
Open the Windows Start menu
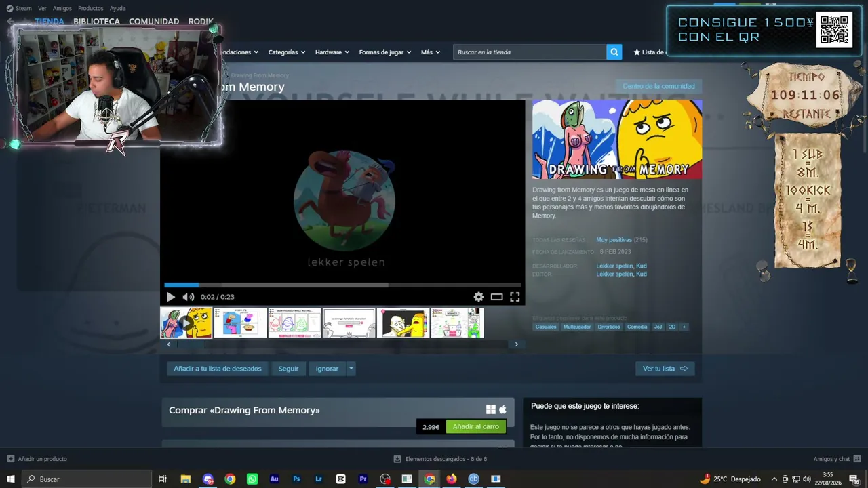pyautogui.click(x=11, y=479)
